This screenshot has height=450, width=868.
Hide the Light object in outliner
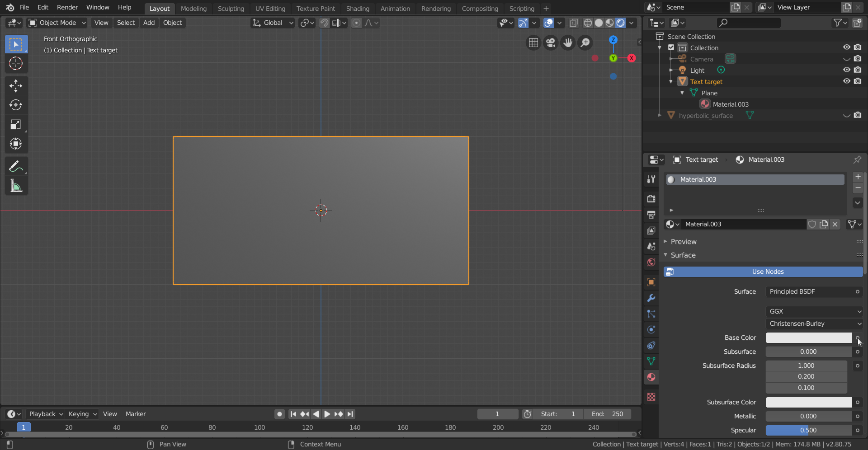(846, 70)
